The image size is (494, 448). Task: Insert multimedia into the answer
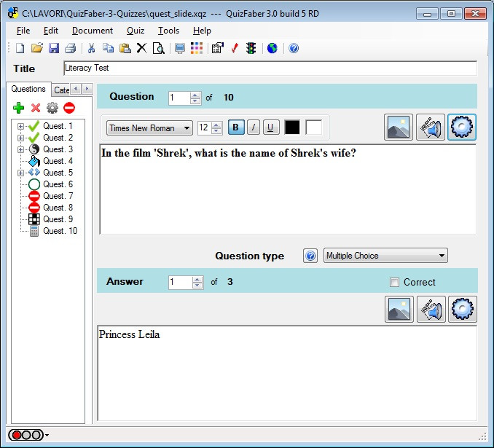pyautogui.click(x=431, y=309)
